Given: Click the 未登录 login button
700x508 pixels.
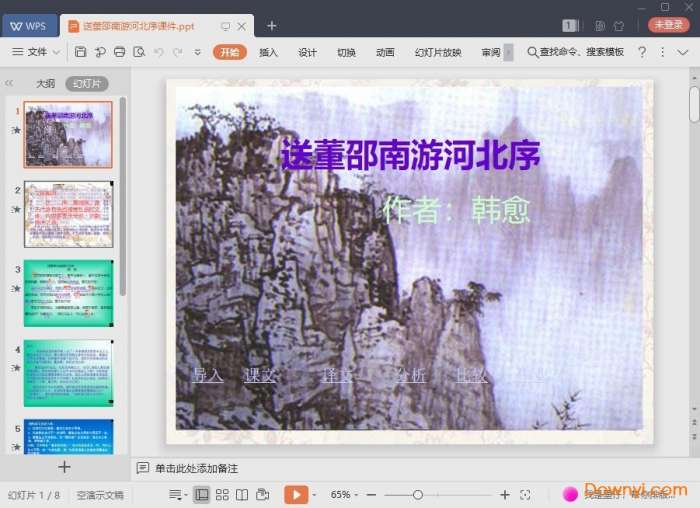Looking at the screenshot, I should point(668,25).
